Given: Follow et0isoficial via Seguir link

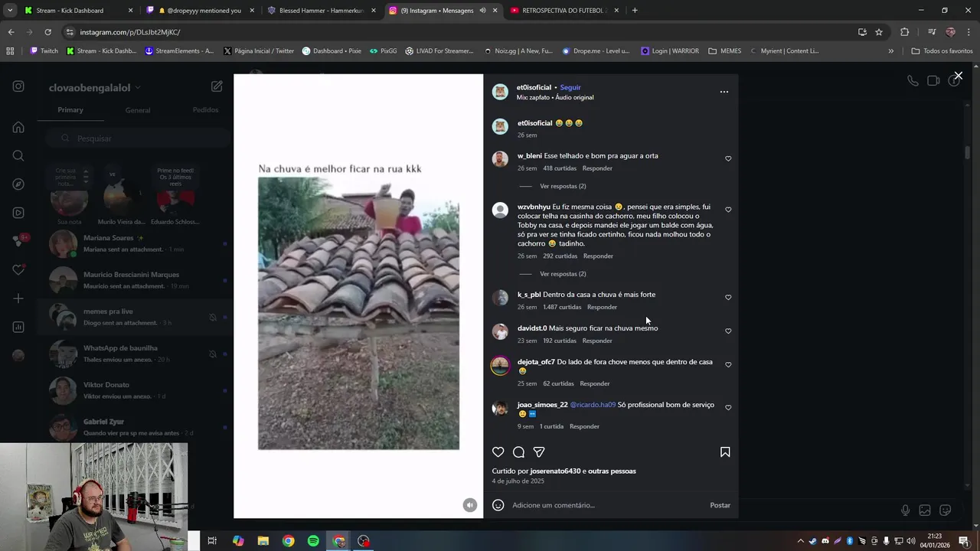Looking at the screenshot, I should (x=570, y=87).
